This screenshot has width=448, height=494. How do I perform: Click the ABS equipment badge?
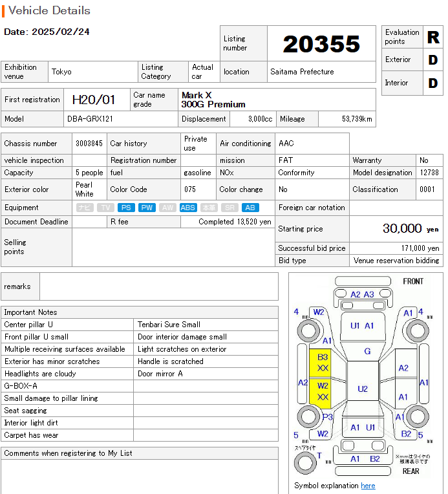[x=188, y=208]
